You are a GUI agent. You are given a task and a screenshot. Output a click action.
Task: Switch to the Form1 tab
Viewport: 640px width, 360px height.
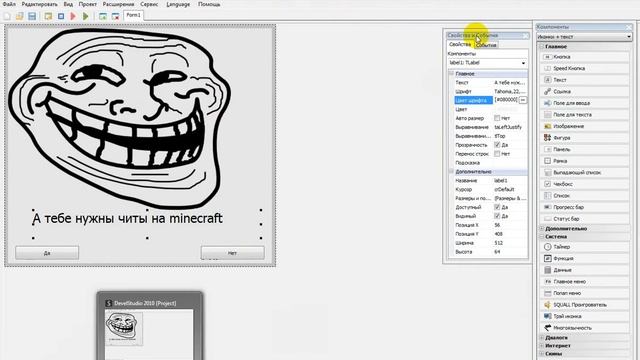pos(133,15)
